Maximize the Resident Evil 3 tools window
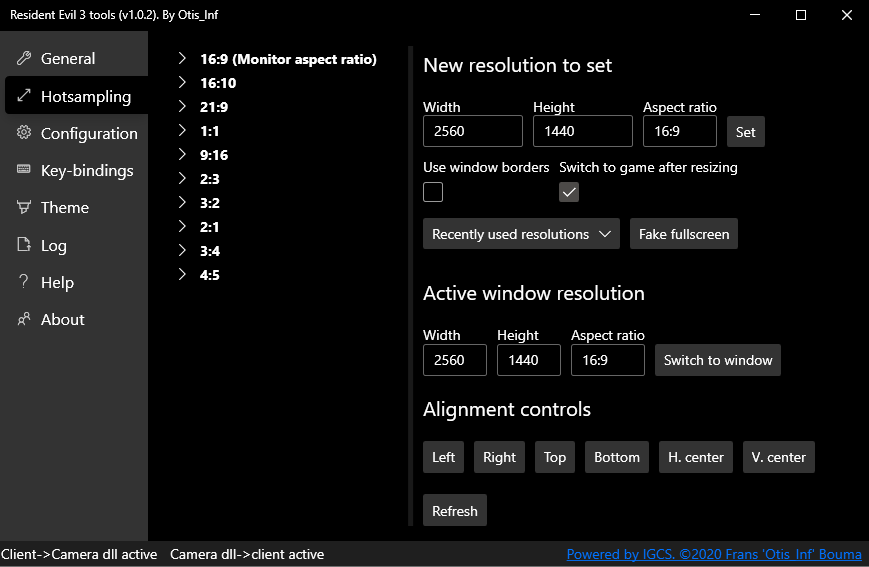869x567 pixels. [801, 15]
